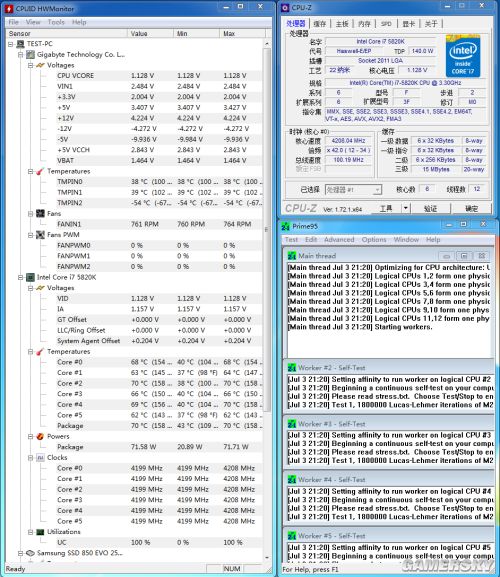This screenshot has height=577, width=500.
Task: Click the Powers flame icon
Action: point(40,436)
